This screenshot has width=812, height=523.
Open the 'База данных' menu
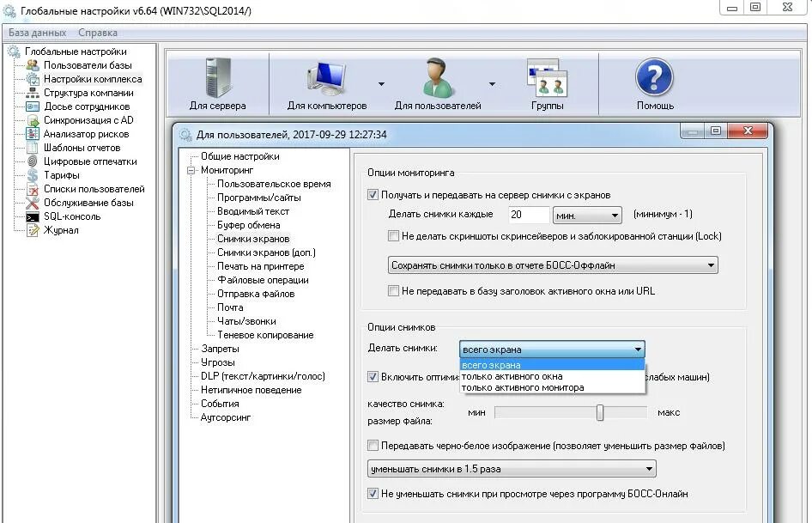(37, 33)
